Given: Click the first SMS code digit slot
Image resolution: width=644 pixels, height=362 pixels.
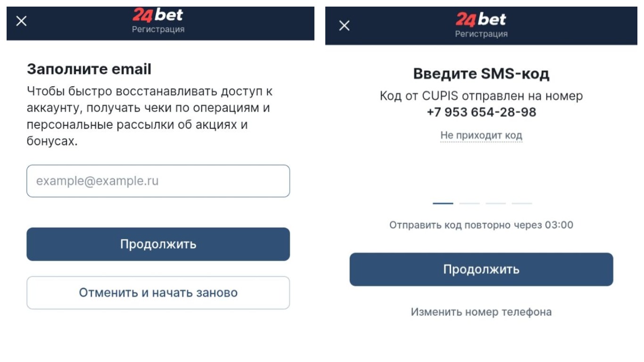Looking at the screenshot, I should coord(442,203).
